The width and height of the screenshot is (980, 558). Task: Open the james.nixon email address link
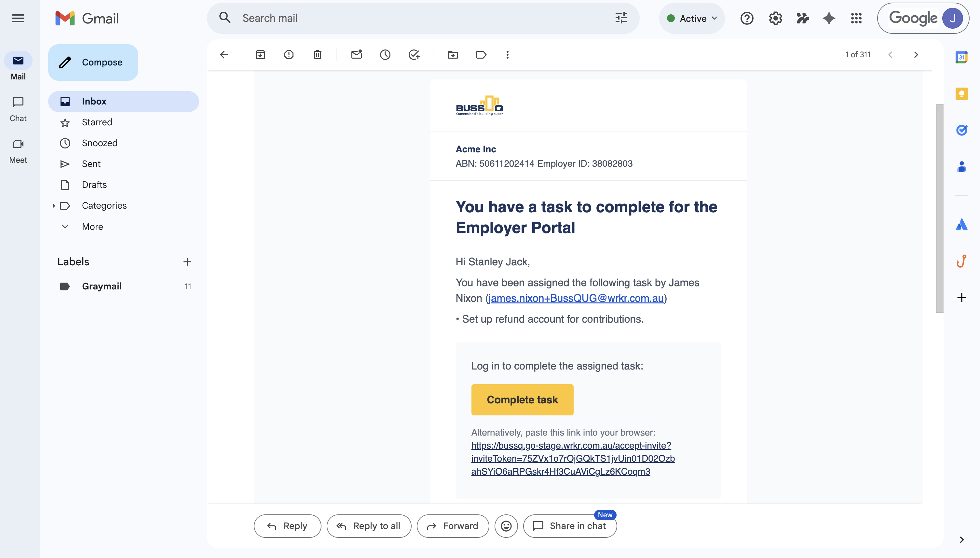point(576,298)
